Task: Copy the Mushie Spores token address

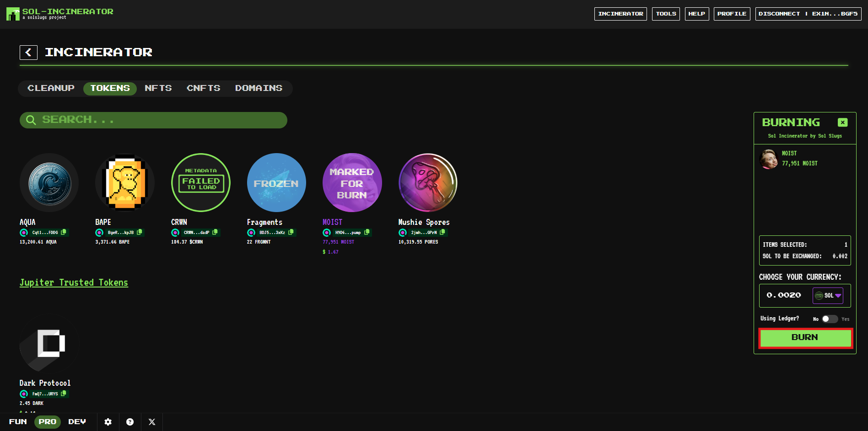Action: [x=442, y=232]
